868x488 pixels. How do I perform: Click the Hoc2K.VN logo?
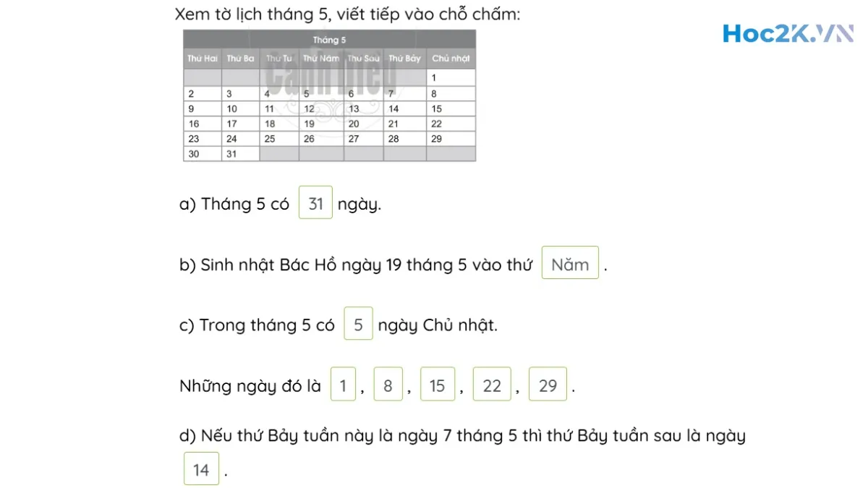(787, 34)
